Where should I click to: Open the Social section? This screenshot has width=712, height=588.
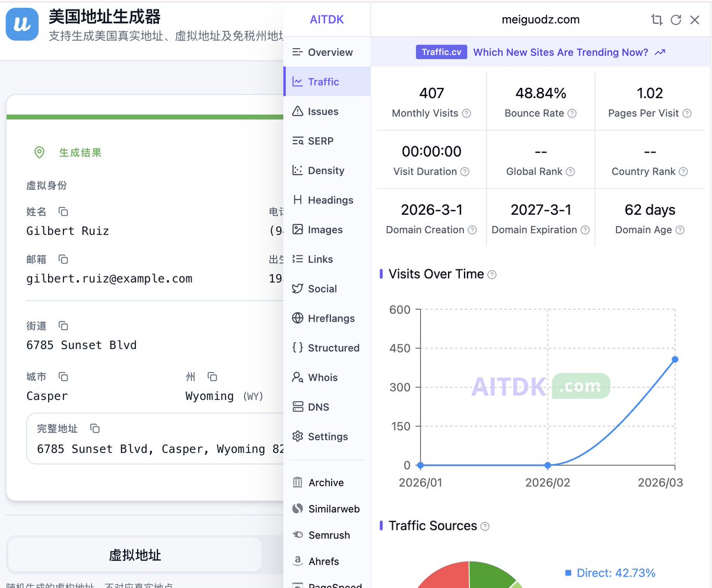327,289
